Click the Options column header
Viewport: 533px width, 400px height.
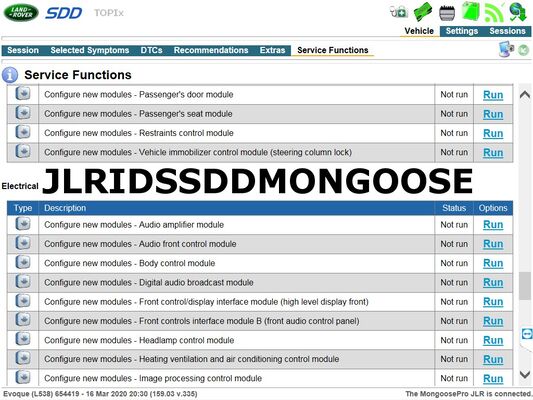coord(493,208)
